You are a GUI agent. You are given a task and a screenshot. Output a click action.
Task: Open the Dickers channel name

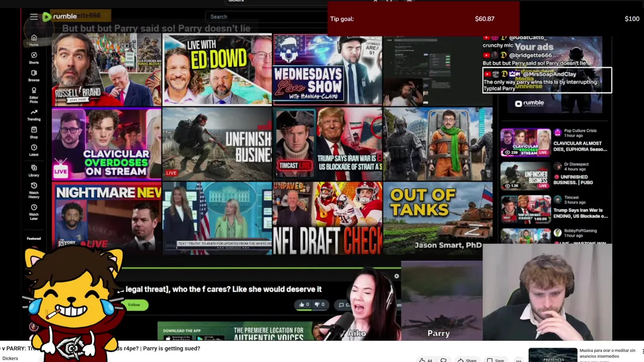(x=10, y=358)
